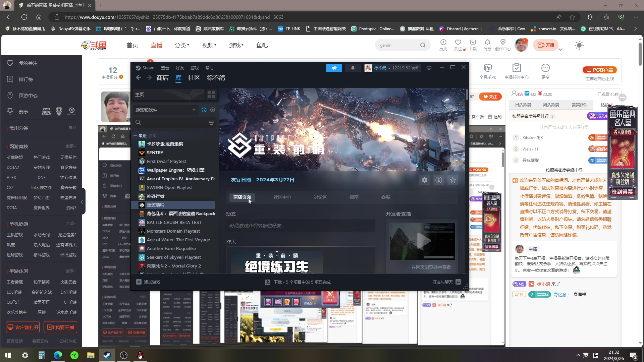The image size is (644, 362).
Task: Open Douyu 视频 dropdown in nav
Action: (x=209, y=45)
